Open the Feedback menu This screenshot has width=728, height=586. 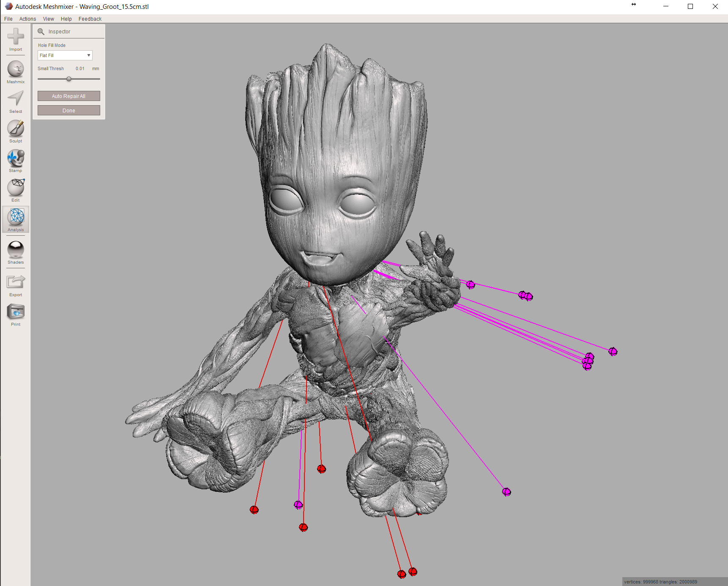(x=90, y=19)
